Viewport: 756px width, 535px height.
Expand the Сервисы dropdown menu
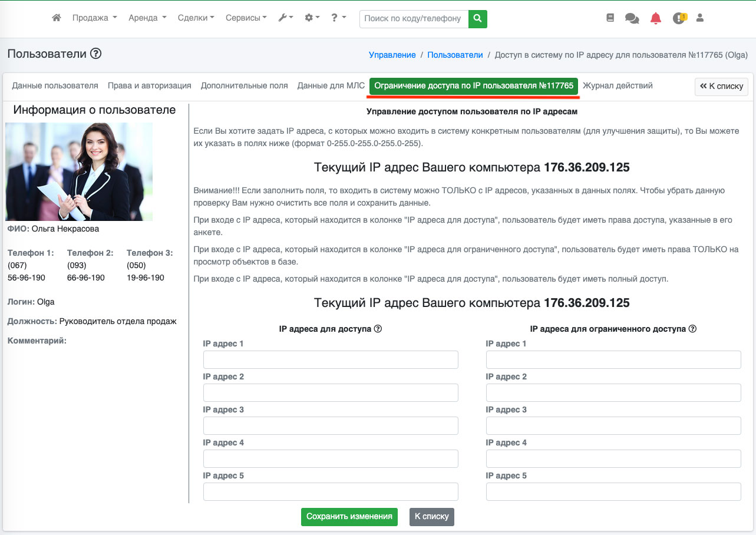point(246,18)
